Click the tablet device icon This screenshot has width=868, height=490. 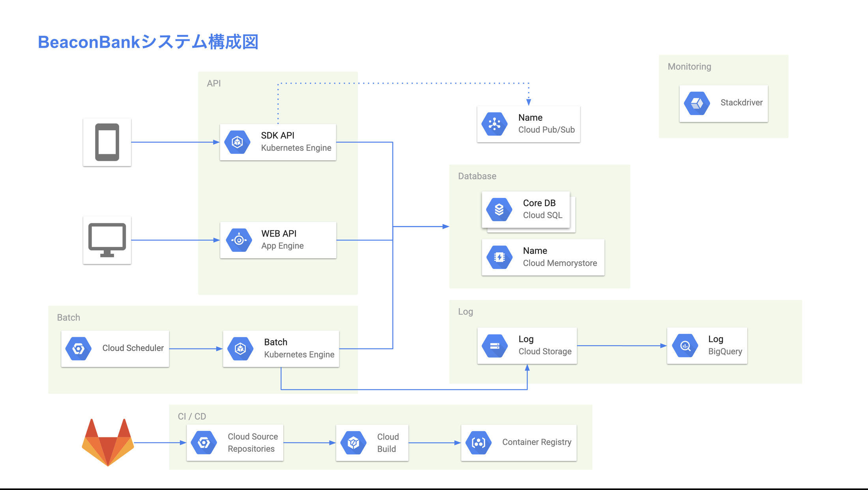[x=107, y=142]
